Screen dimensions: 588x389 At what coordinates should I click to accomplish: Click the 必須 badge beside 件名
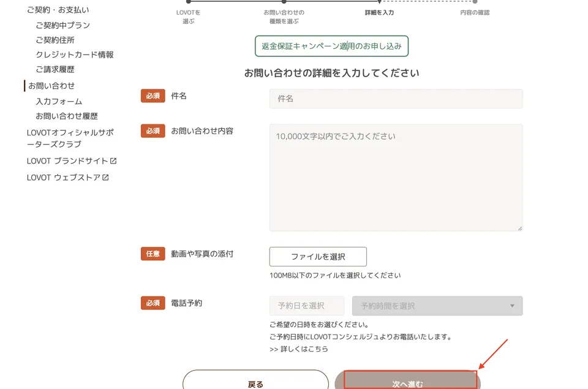click(153, 96)
